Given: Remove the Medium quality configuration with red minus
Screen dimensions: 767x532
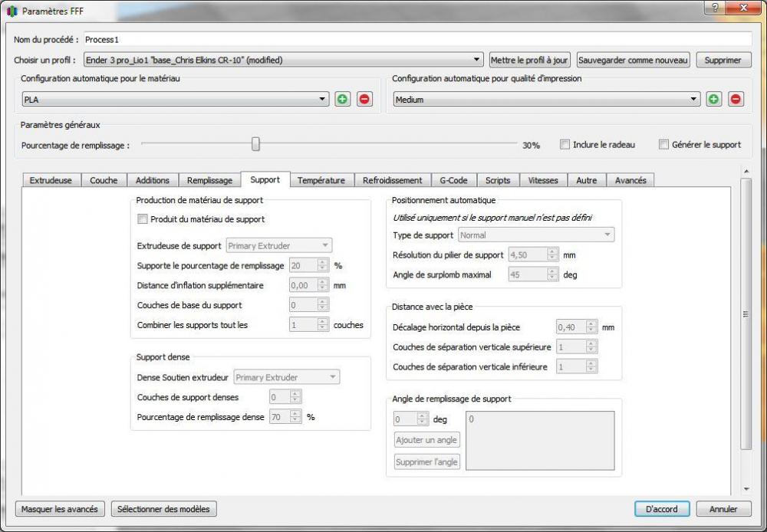Looking at the screenshot, I should tap(736, 99).
